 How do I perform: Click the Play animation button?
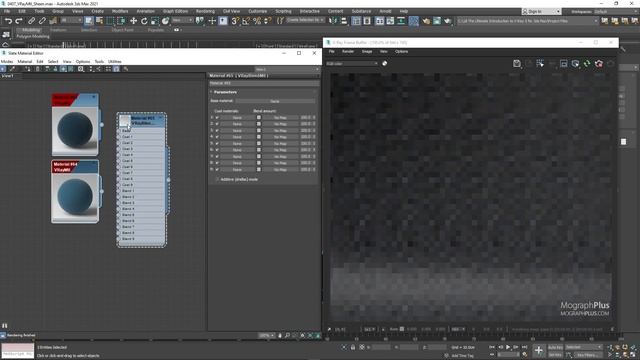coord(508,347)
